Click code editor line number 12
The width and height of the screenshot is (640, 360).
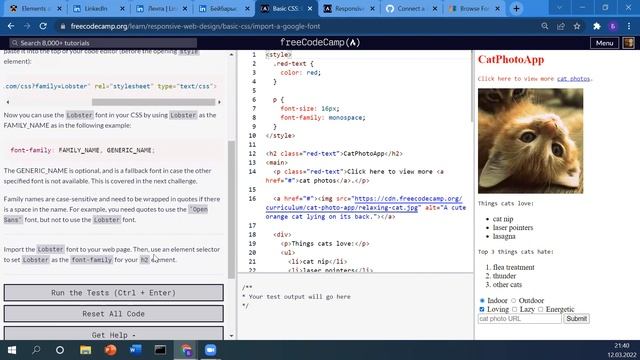pos(252,153)
